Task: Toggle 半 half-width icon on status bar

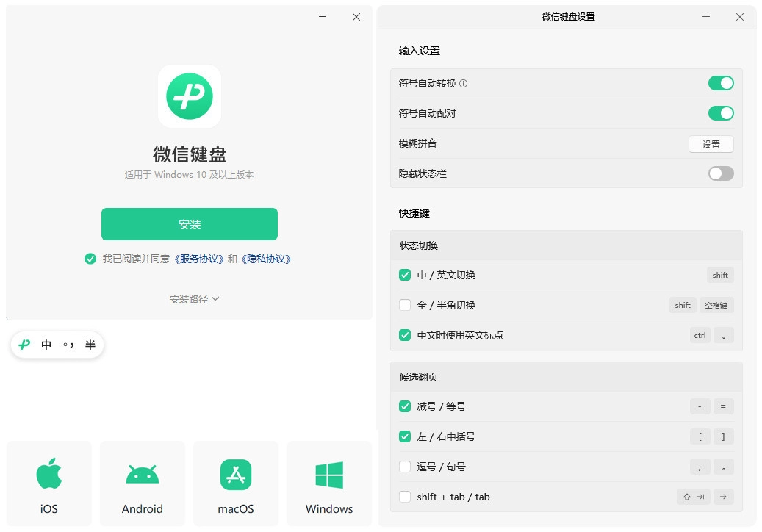Action: click(x=90, y=345)
